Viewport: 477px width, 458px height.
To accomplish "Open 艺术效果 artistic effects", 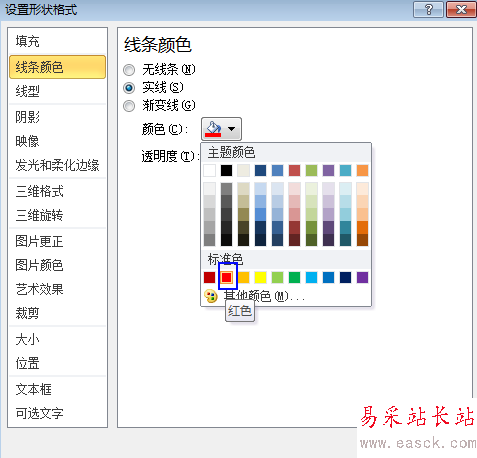I will pos(57,289).
